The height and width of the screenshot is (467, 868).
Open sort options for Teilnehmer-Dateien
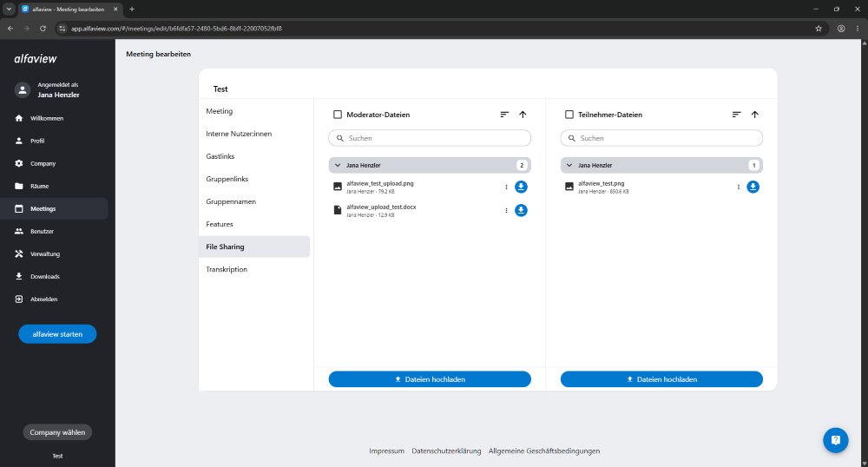coord(736,115)
